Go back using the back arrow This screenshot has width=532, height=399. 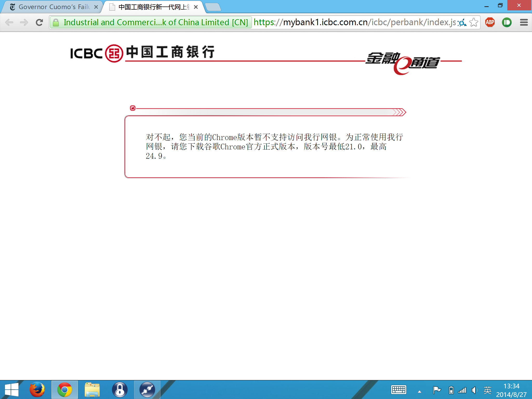tap(9, 23)
